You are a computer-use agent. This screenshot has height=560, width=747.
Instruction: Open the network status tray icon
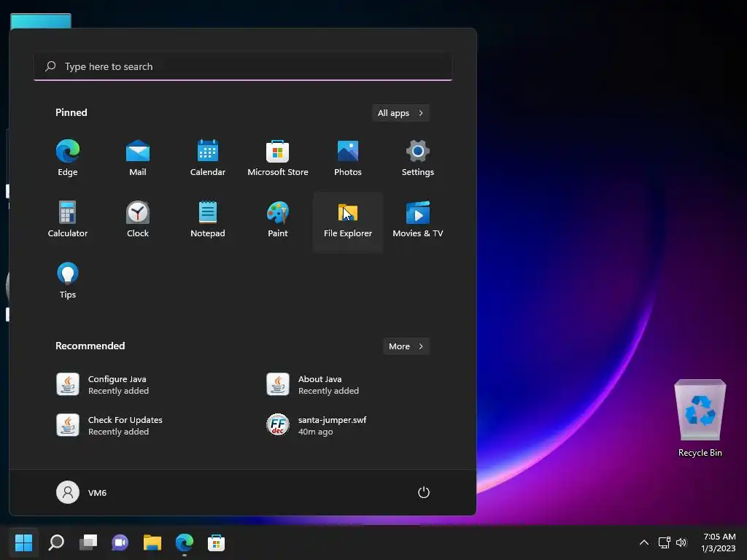664,542
